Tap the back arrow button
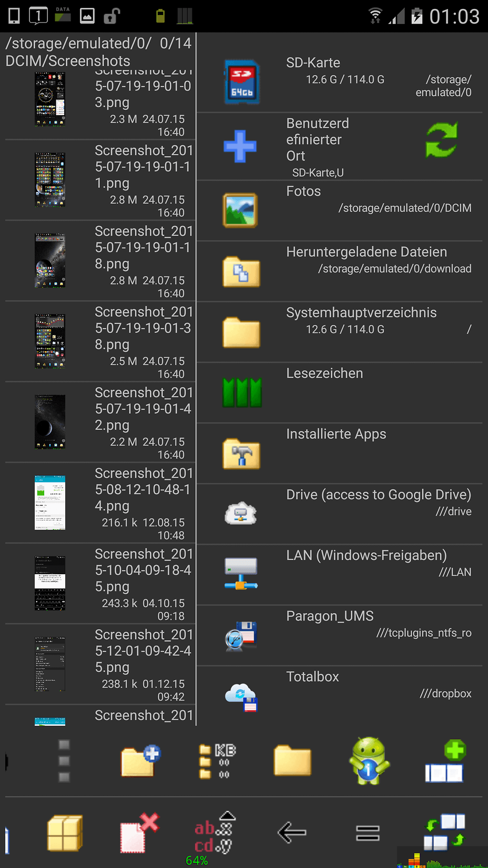Image resolution: width=488 pixels, height=868 pixels. 292,833
